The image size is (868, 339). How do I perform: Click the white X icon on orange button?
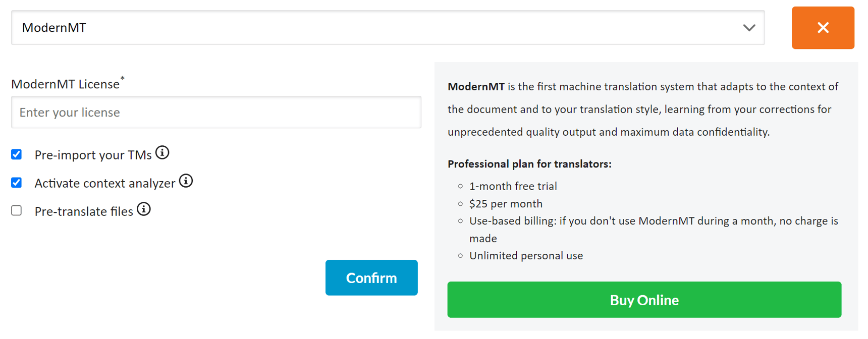coord(823,28)
